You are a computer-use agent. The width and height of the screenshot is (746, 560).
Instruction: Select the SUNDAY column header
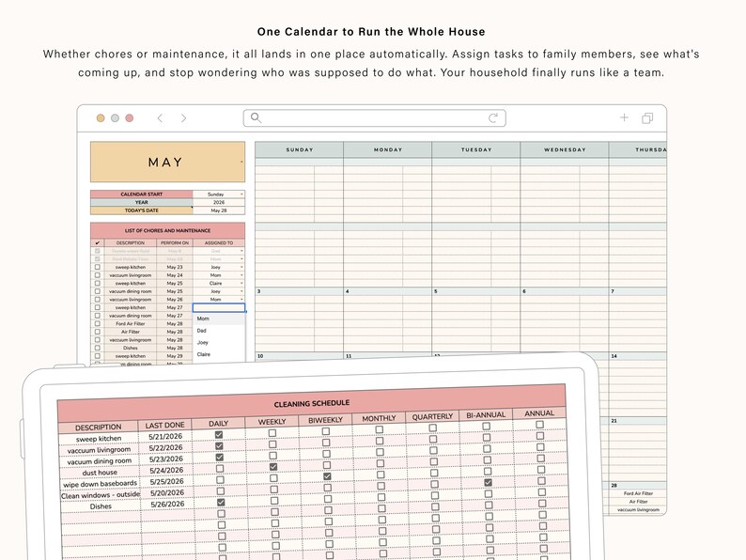[300, 149]
